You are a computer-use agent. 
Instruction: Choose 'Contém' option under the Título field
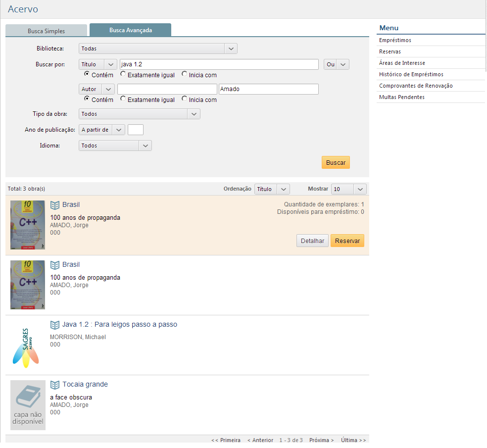(87, 74)
